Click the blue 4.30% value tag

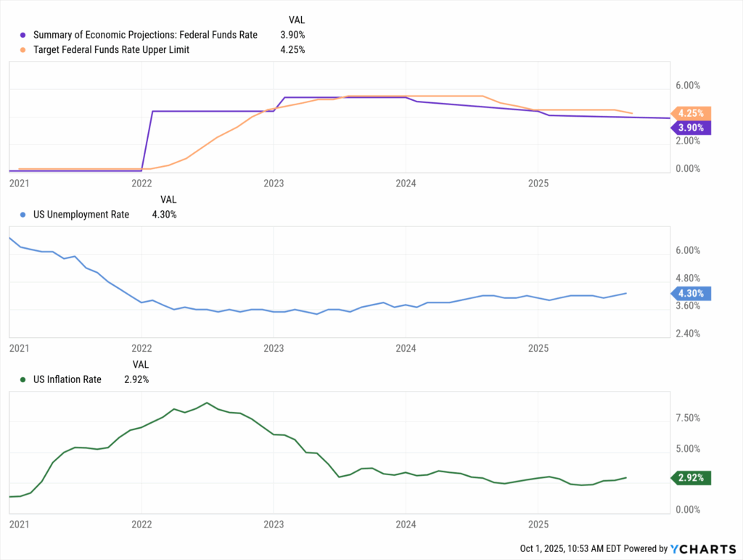pos(691,294)
